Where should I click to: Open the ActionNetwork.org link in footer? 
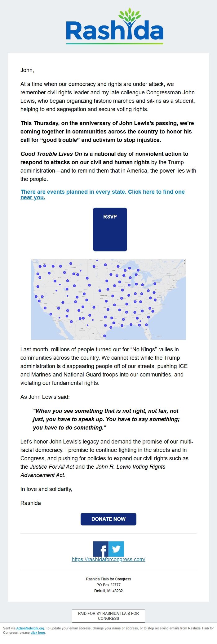[30, 628]
